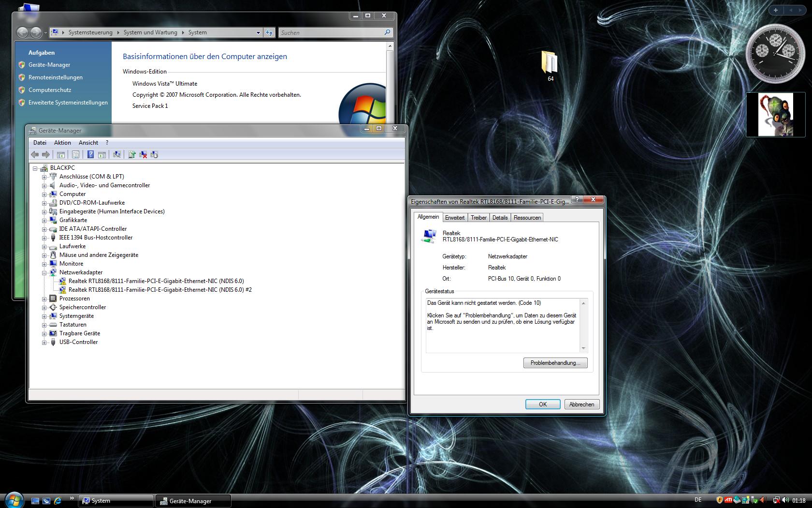
Task: Click the Geräte-Manager taskbar button
Action: coord(194,501)
